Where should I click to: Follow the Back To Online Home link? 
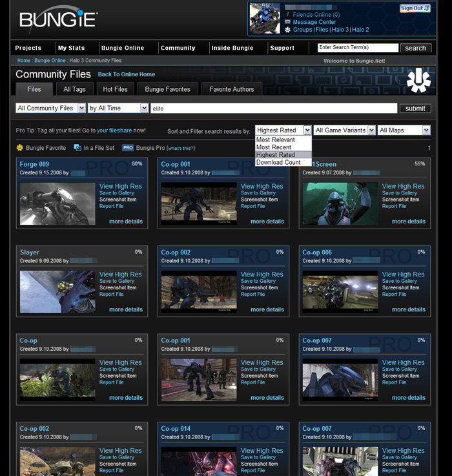[127, 74]
